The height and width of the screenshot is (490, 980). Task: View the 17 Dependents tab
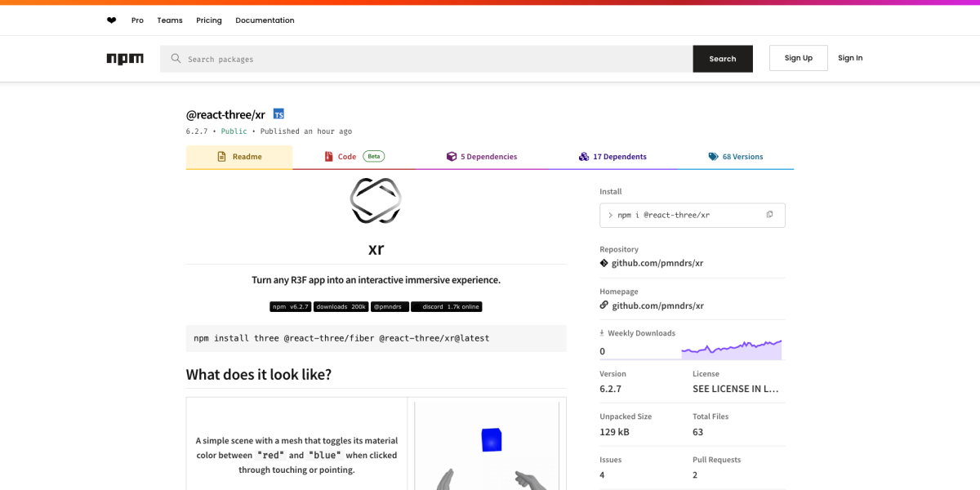coord(612,157)
